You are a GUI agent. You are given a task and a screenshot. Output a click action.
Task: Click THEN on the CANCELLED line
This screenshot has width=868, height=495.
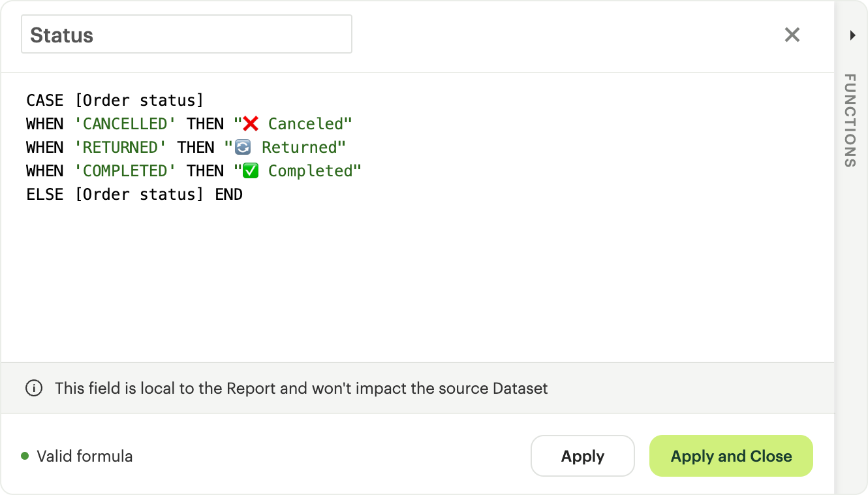click(206, 124)
